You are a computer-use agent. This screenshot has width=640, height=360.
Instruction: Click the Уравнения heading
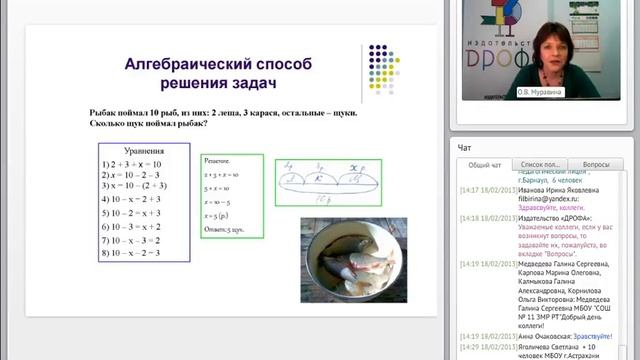pos(144,151)
